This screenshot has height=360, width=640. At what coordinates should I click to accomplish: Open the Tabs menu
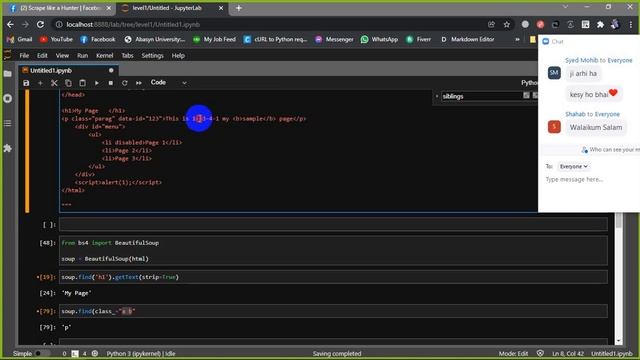point(127,56)
